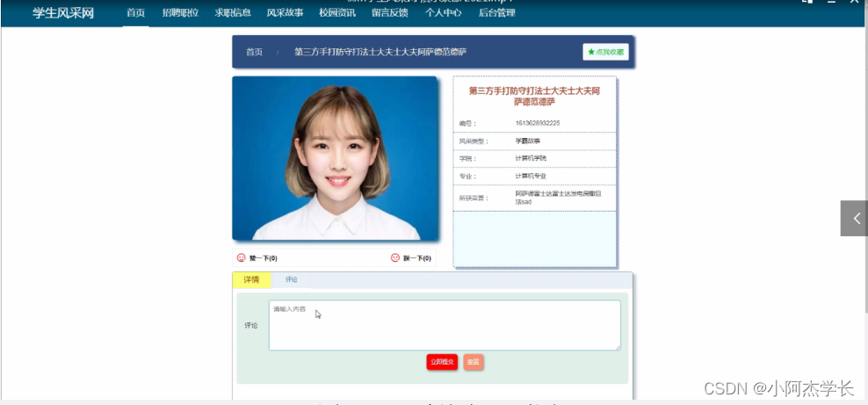Switch to the 详情 tab

251,280
